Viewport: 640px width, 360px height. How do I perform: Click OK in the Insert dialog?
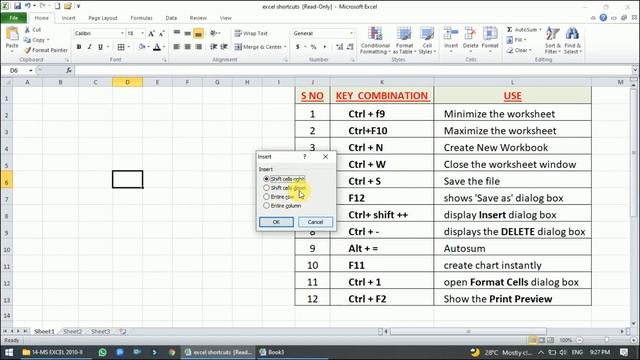pyautogui.click(x=276, y=222)
